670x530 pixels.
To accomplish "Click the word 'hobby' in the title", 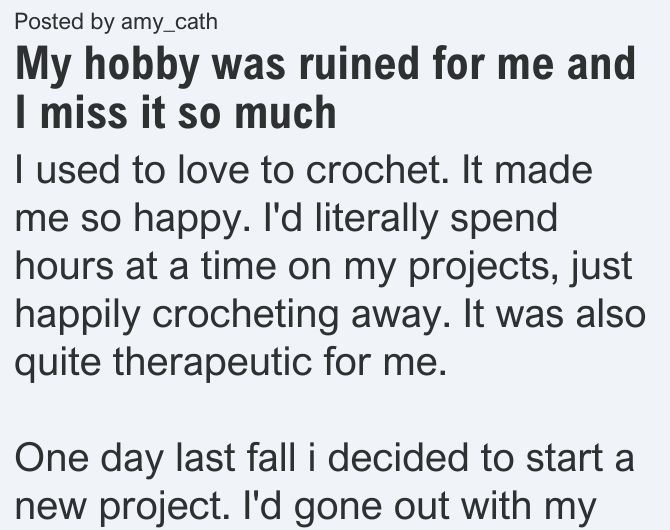I will 141,65.
